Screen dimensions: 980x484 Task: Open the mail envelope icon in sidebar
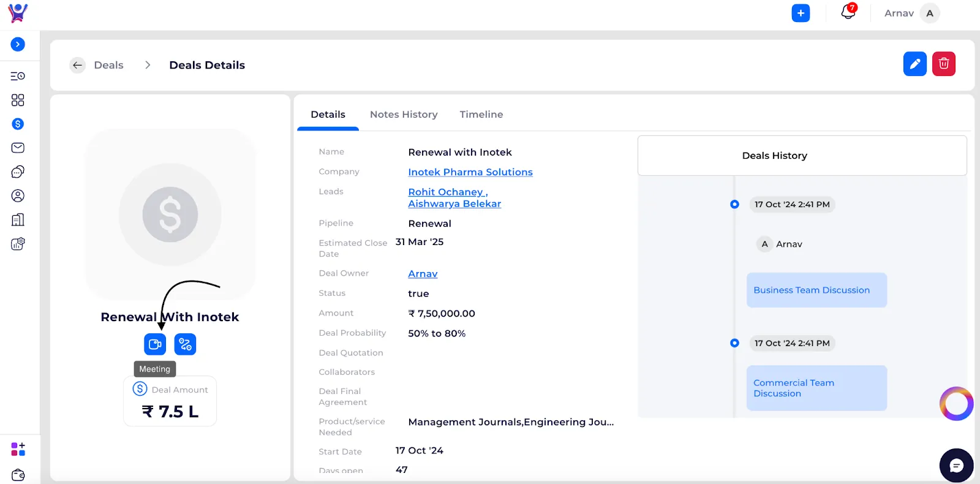[18, 148]
